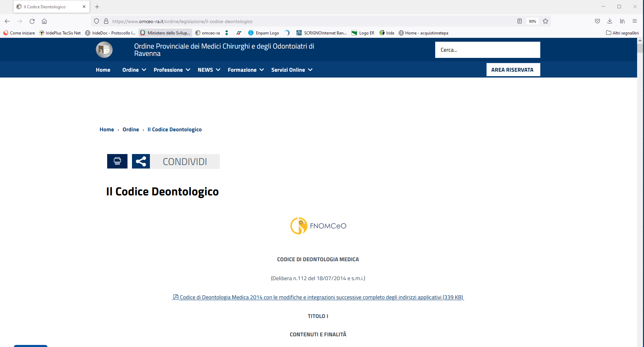Screen dimensions: 644x347
Task: Toggle reader view icon in address bar
Action: [520, 21]
